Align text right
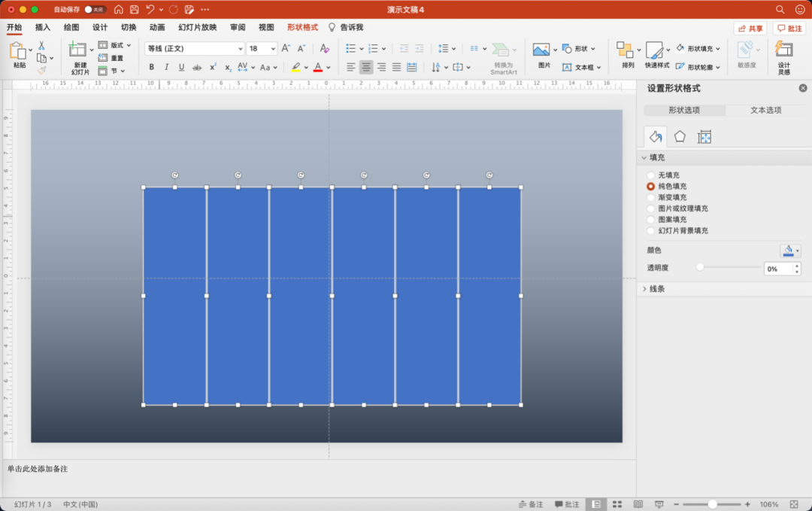Screen dimensions: 812x511 tap(381, 67)
